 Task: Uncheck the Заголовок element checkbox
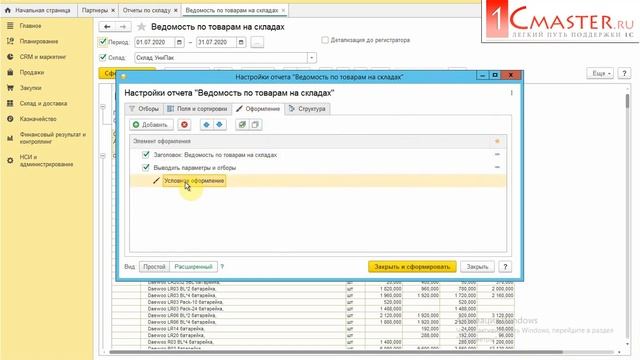point(146,155)
